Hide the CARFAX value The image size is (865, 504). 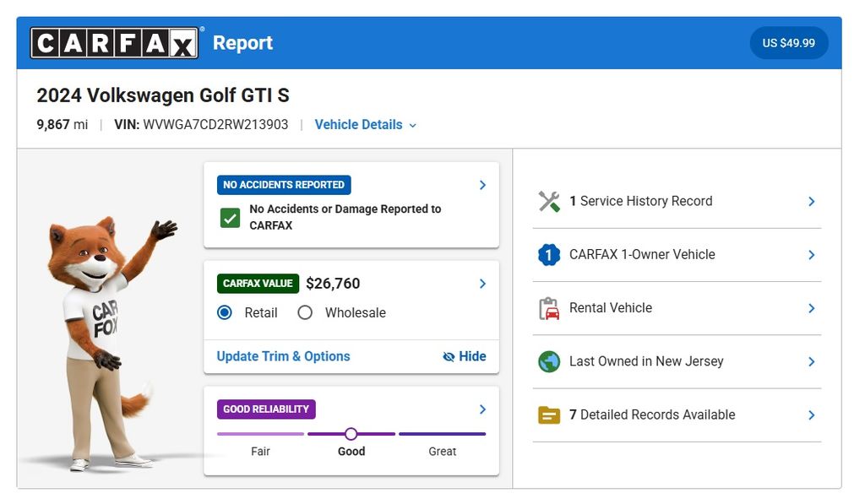(465, 357)
